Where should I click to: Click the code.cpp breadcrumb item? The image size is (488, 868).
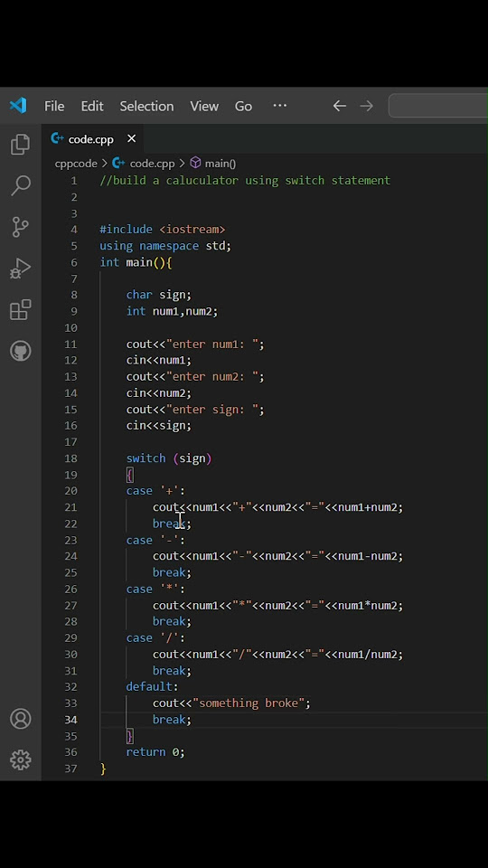pyautogui.click(x=144, y=164)
